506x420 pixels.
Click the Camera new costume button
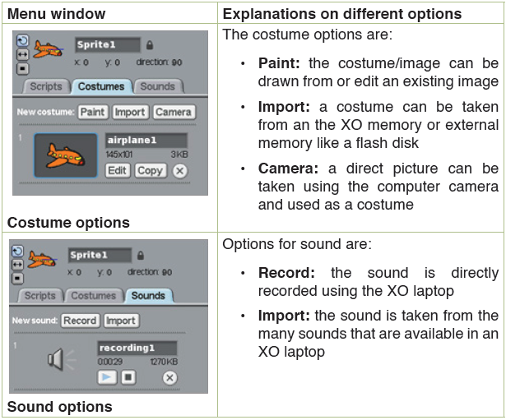click(174, 112)
